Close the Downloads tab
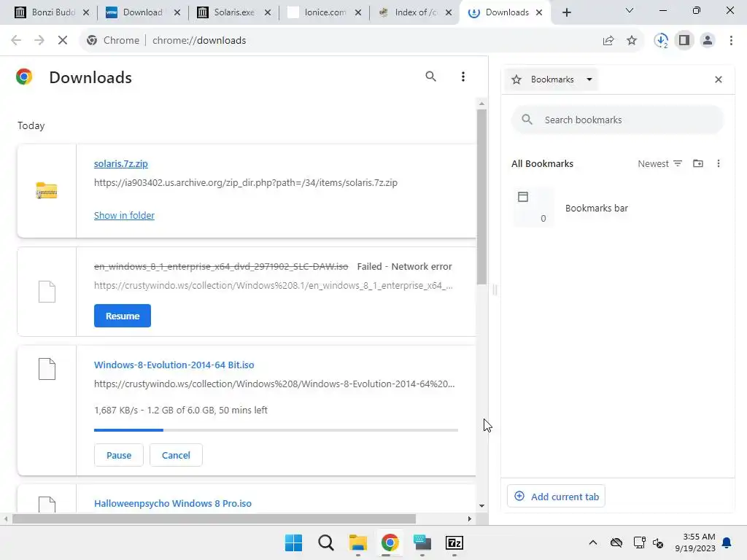Screen dimensions: 747x560 [539, 12]
